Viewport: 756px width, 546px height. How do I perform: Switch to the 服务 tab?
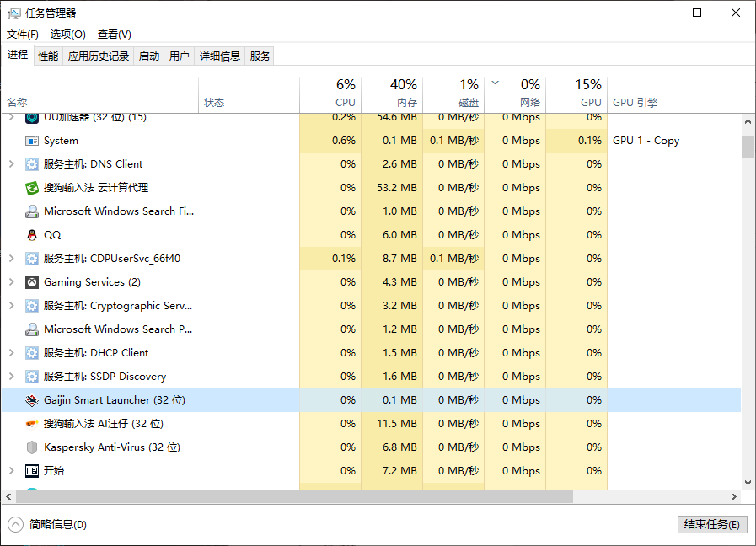(260, 56)
